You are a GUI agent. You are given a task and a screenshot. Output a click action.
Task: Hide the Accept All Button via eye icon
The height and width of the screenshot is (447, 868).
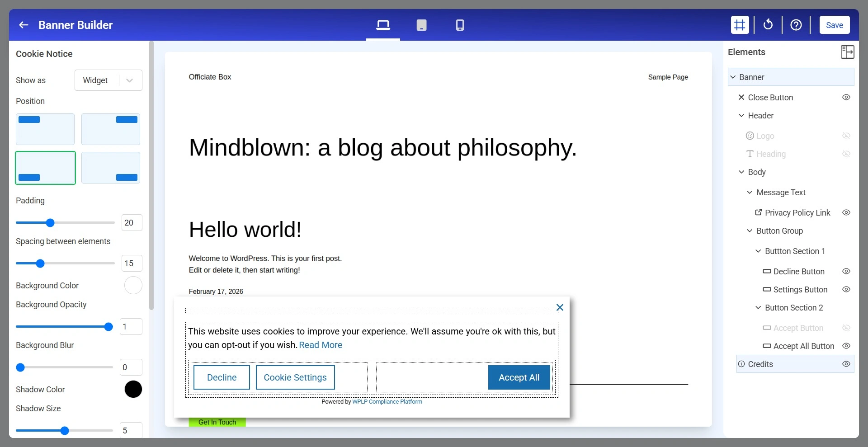pyautogui.click(x=846, y=346)
